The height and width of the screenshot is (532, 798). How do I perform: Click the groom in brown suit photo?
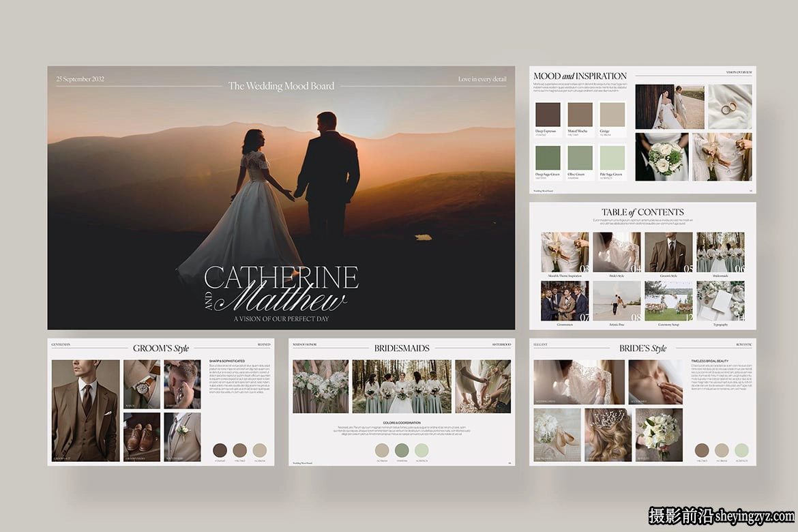tap(85, 411)
